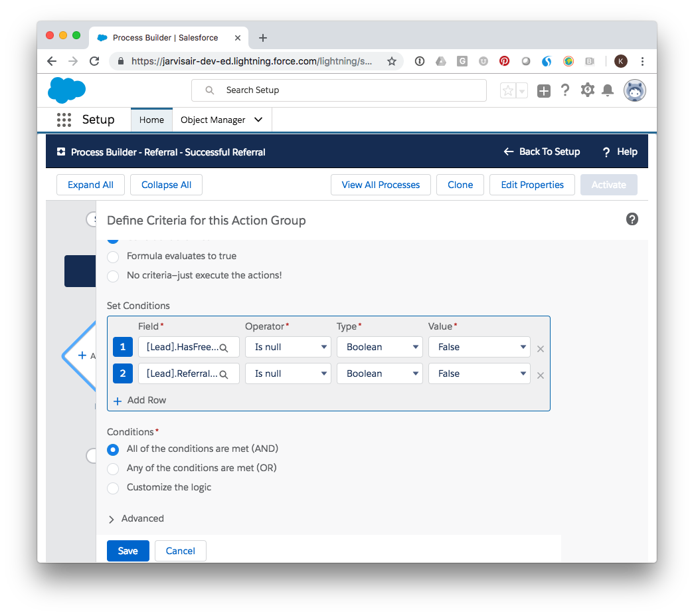Click the Clone button
Viewport: 694px width, 616px height.
pyautogui.click(x=460, y=185)
